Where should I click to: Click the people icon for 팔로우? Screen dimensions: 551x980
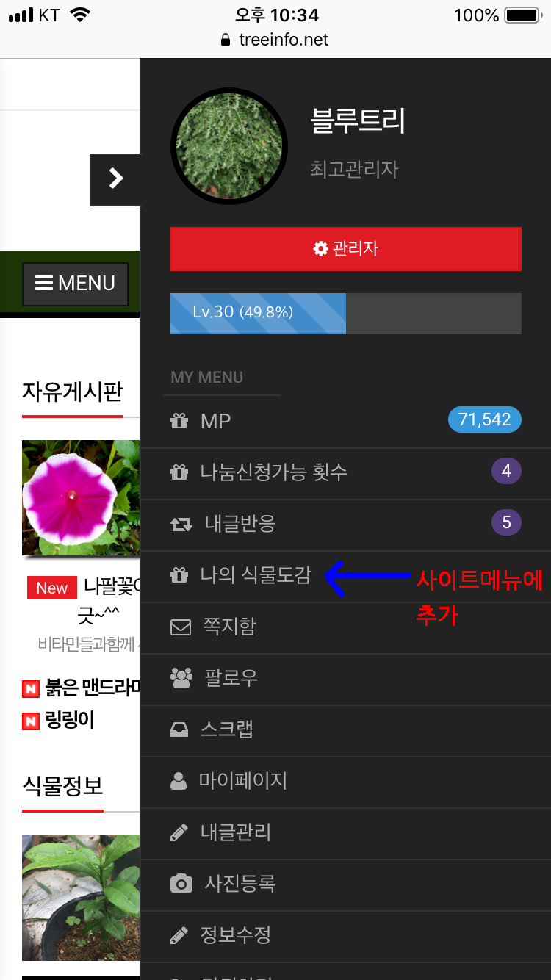[x=181, y=678]
